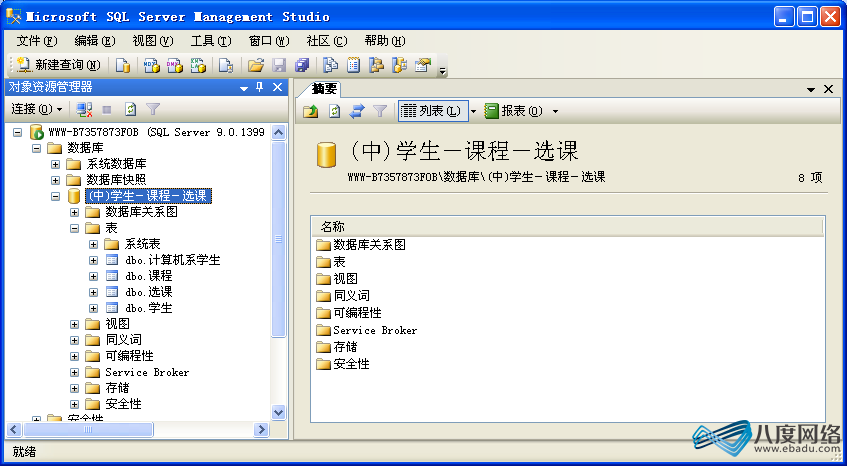Screen dimensions: 847x466
Task: Click the Filter funnel icon in Object Explorer
Action: [153, 110]
